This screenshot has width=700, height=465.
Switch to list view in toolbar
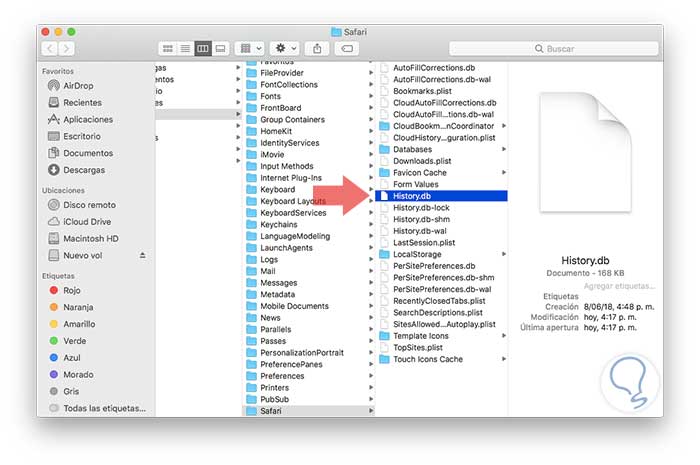185,49
